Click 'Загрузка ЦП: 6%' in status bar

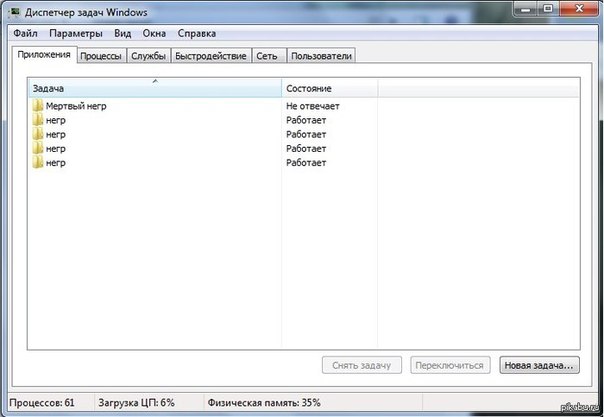coord(136,403)
